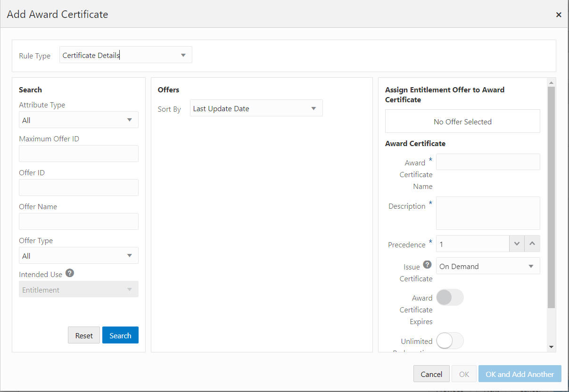Expand the Attribute Type dropdown
The height and width of the screenshot is (392, 569).
(x=79, y=120)
